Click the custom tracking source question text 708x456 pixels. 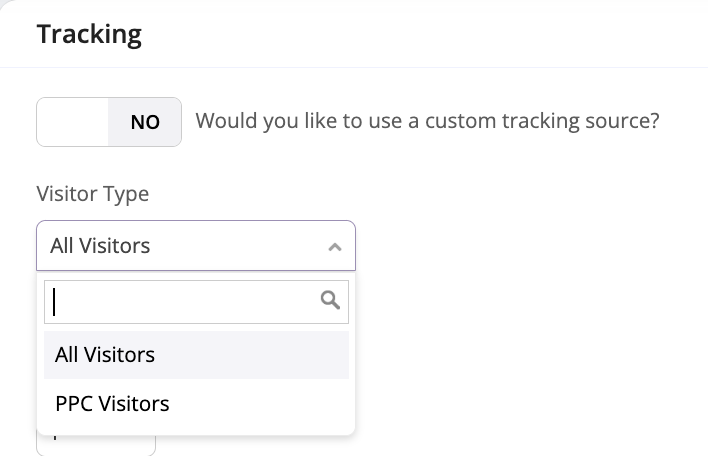[427, 122]
